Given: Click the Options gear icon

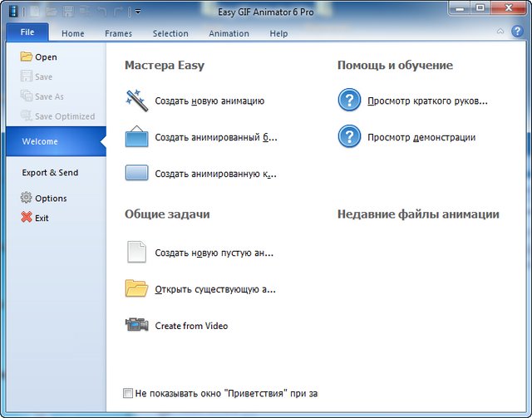Looking at the screenshot, I should [26, 198].
